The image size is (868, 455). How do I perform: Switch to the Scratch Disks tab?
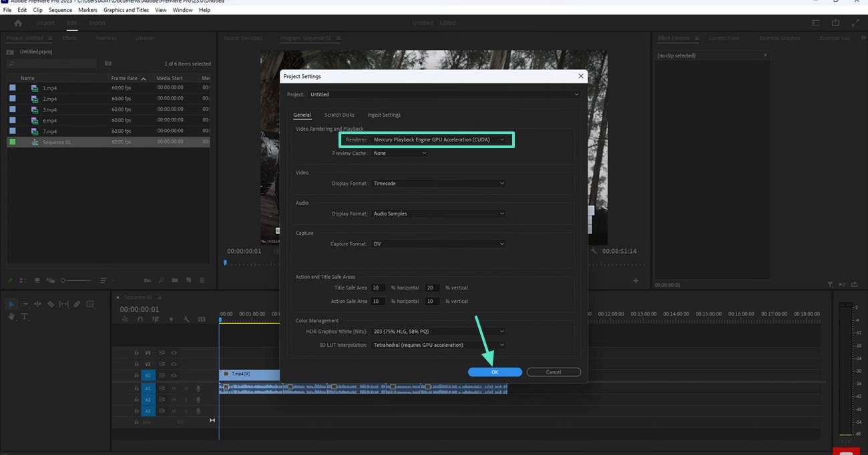click(339, 115)
